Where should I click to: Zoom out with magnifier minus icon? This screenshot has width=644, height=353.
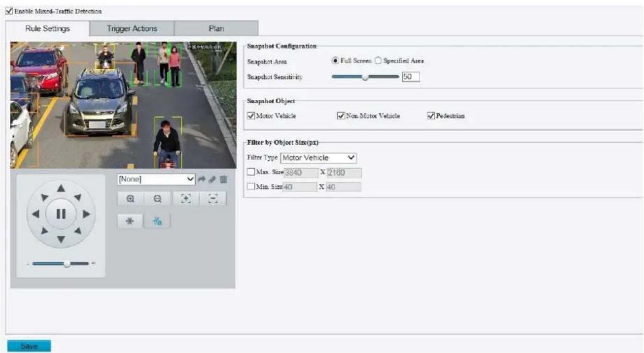click(x=157, y=198)
